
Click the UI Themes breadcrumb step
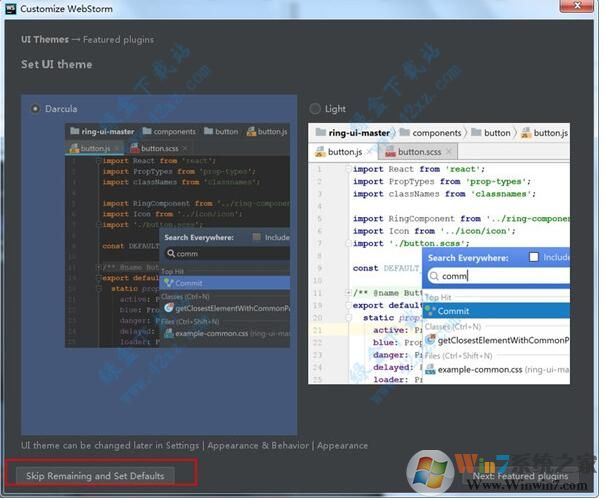[45, 40]
